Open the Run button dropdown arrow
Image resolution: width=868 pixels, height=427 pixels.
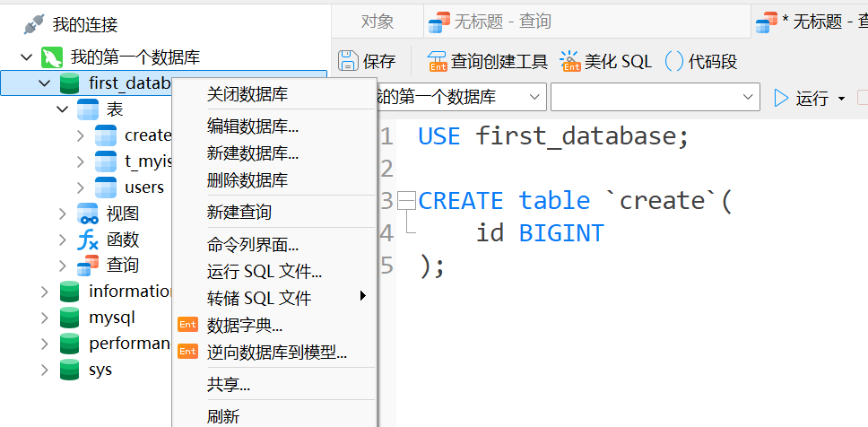[841, 98]
